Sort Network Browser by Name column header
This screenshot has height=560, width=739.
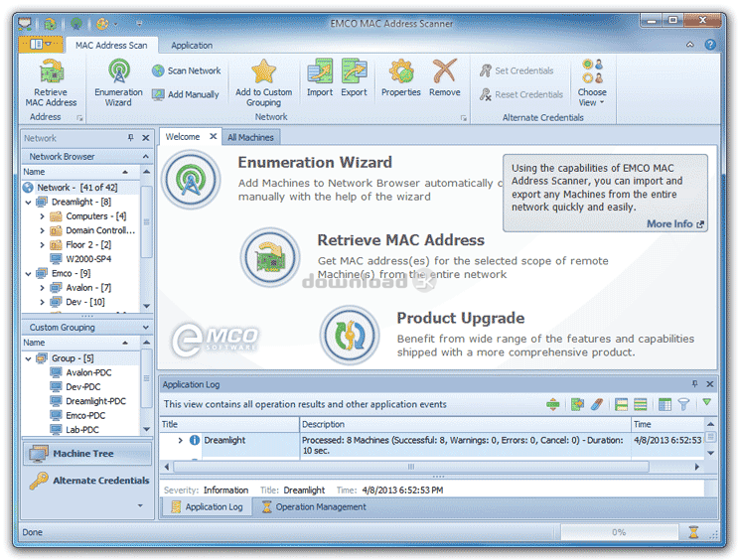(x=80, y=172)
